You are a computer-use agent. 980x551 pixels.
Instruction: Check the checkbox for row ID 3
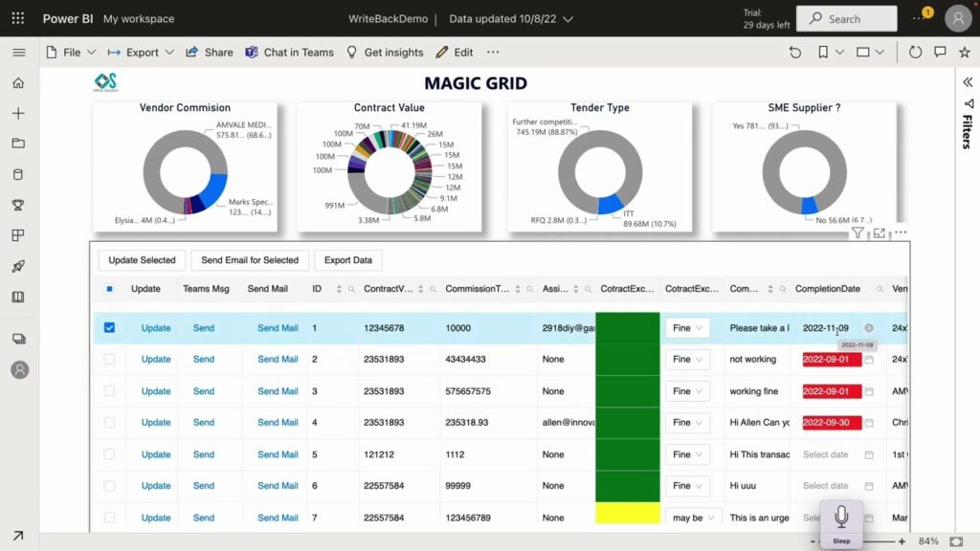point(109,391)
